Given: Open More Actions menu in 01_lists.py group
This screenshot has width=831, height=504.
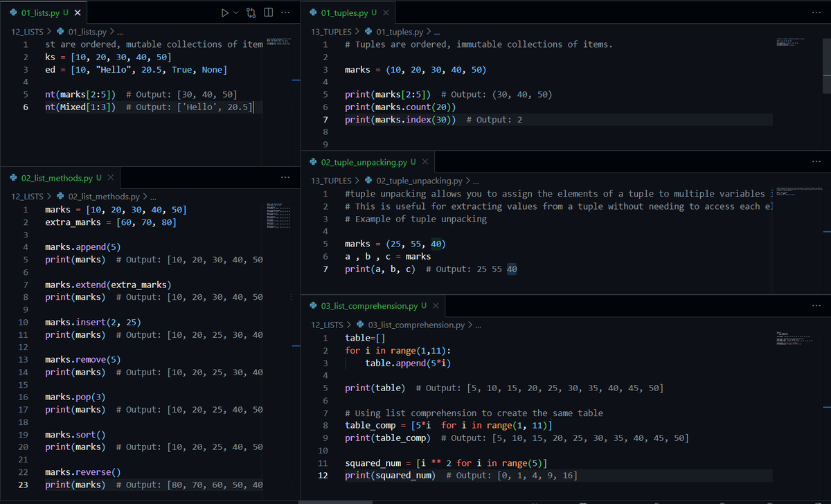Looking at the screenshot, I should click(x=285, y=13).
